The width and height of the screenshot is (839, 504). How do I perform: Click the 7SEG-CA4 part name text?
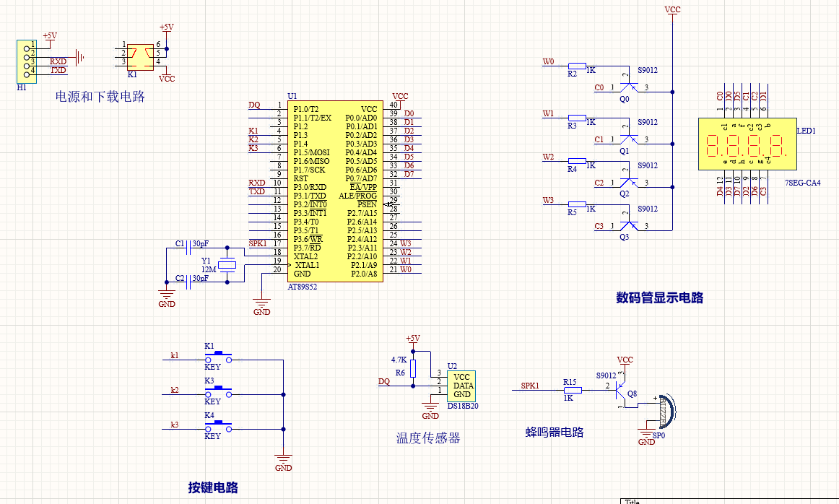(x=803, y=183)
